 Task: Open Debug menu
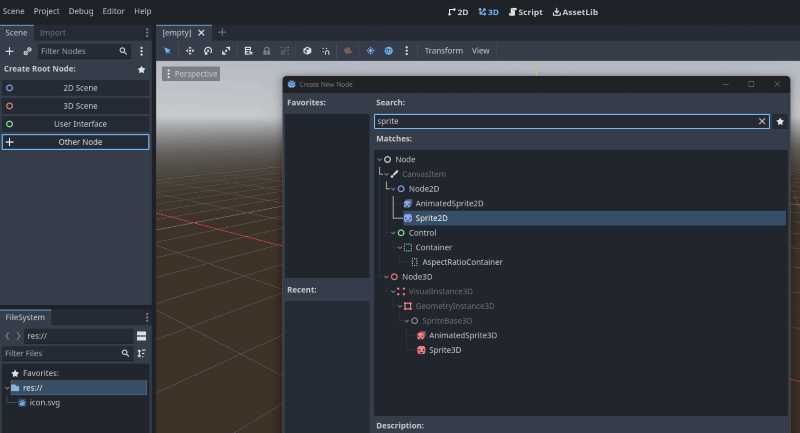point(81,11)
